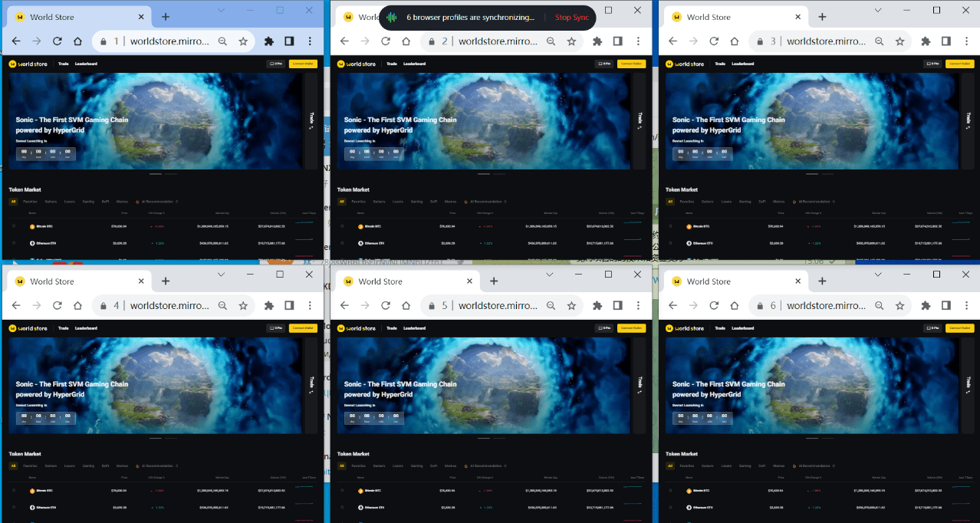Screen dimensions: 980x523
Task: Open the side panel in profile 5 window
Action: tap(617, 305)
